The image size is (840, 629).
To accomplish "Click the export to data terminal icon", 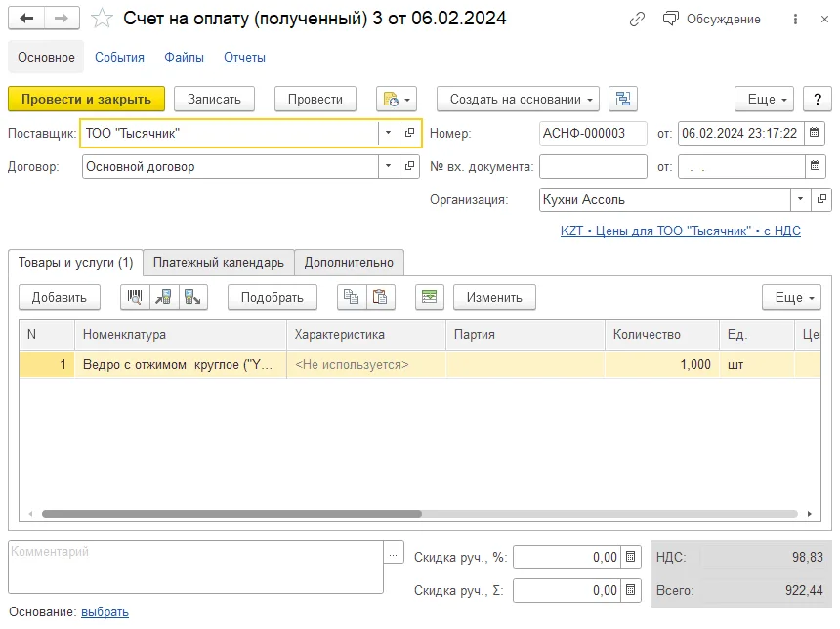I will tap(192, 297).
